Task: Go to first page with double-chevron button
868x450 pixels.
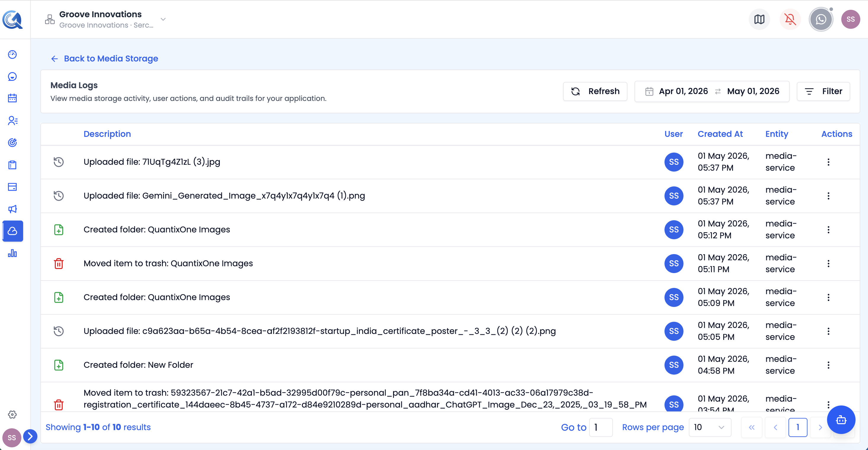Action: coord(751,427)
